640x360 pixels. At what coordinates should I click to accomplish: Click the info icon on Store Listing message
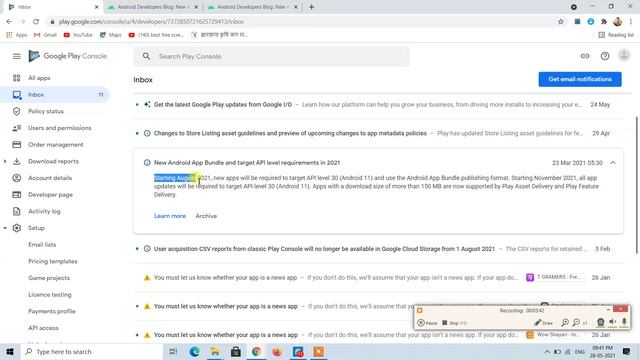pyautogui.click(x=147, y=133)
